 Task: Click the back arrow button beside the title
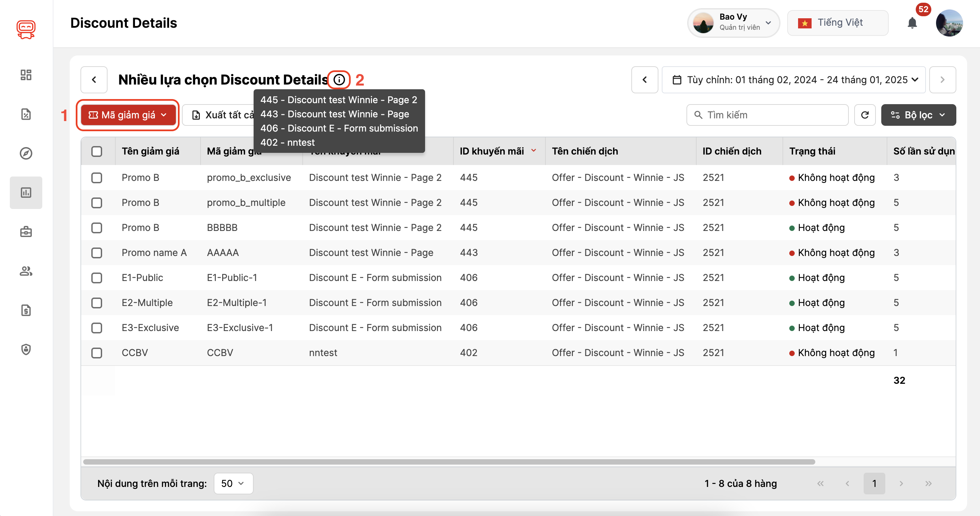94,80
